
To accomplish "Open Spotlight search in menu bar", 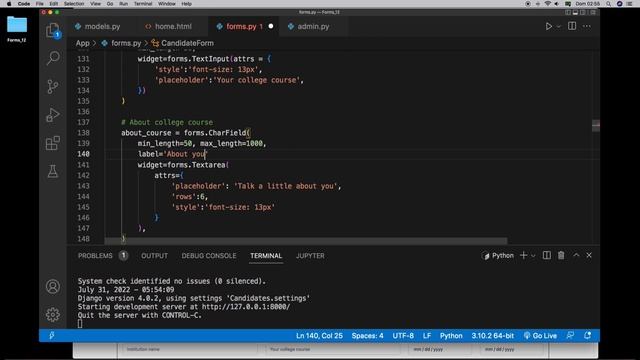I will (x=609, y=4).
